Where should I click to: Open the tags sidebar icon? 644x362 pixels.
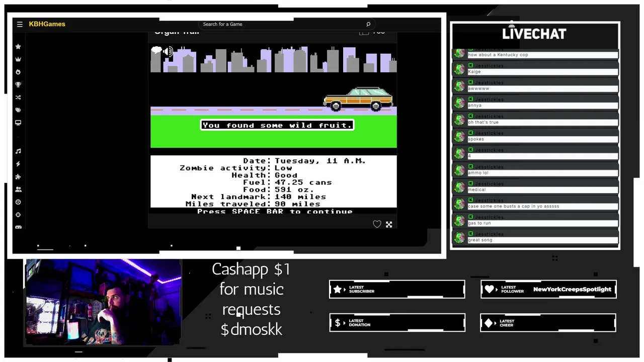point(18,110)
